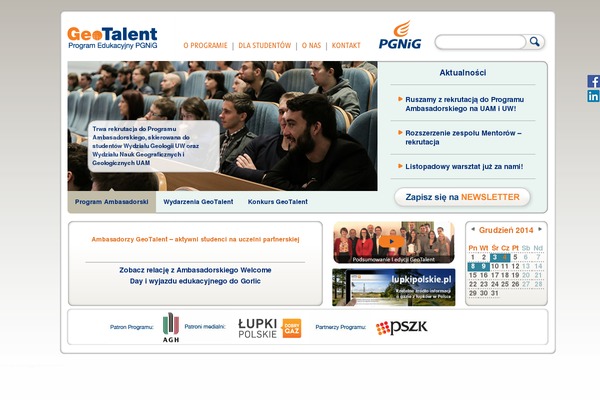Screen dimensions: 600x400
Task: Go to next month in calendar
Action: (540, 229)
